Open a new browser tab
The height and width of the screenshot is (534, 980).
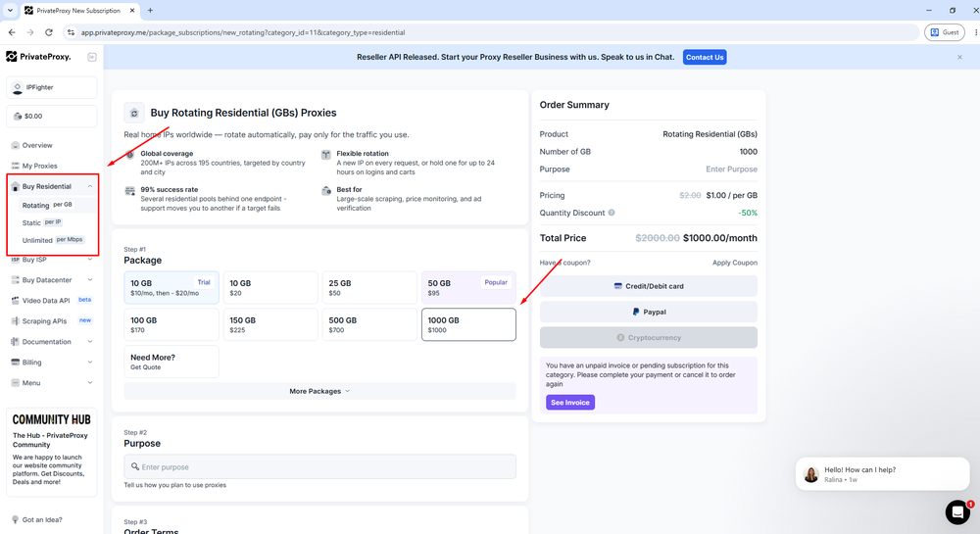click(x=150, y=11)
